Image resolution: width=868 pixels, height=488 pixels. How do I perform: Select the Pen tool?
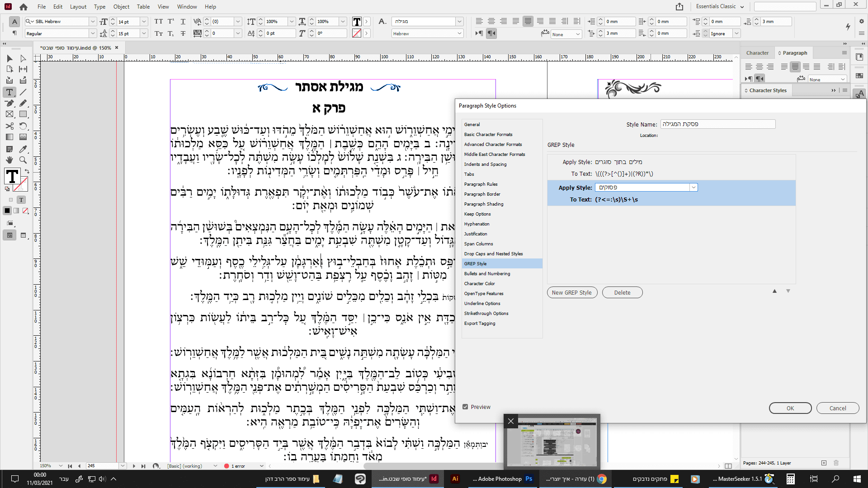click(x=9, y=103)
